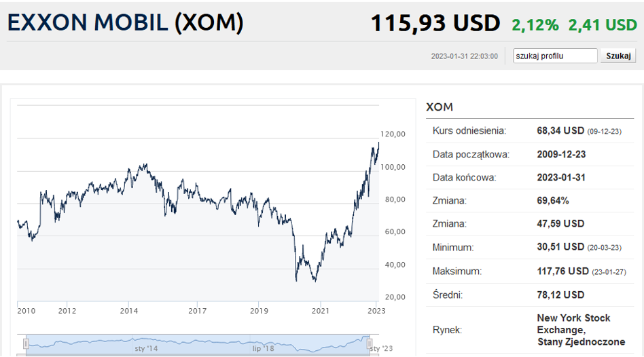This screenshot has width=644, height=357.
Task: Click the 'szukaj profilu' search input
Action: [x=555, y=56]
